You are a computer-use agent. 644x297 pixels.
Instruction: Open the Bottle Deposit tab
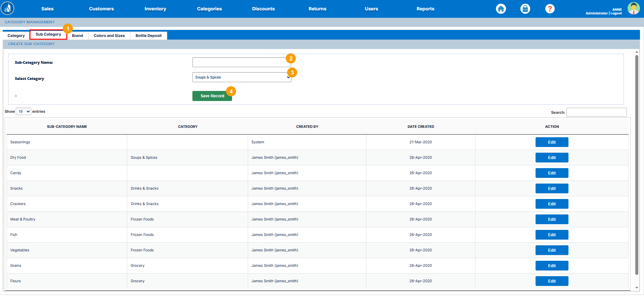(148, 36)
